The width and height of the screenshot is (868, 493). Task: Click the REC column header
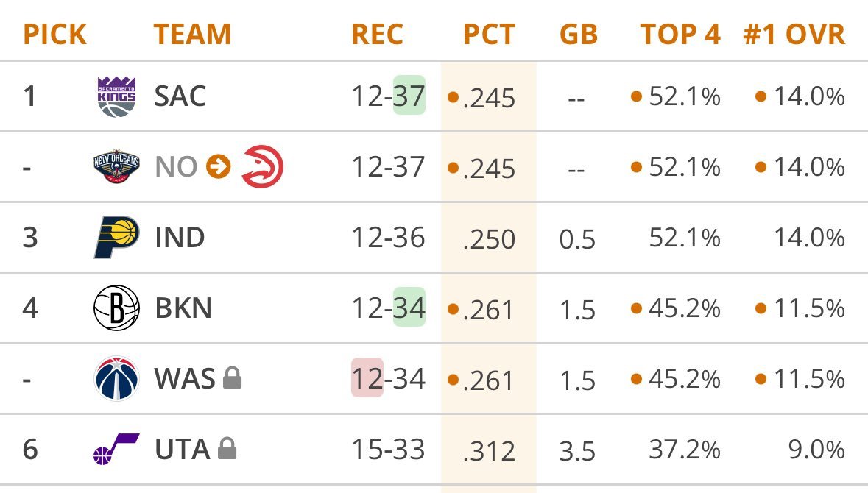coord(377,34)
